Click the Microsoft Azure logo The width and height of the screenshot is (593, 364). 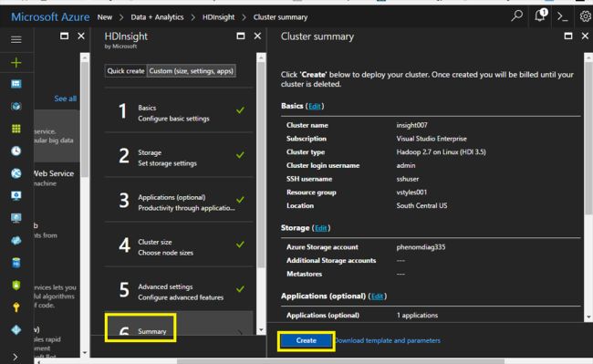pyautogui.click(x=50, y=17)
